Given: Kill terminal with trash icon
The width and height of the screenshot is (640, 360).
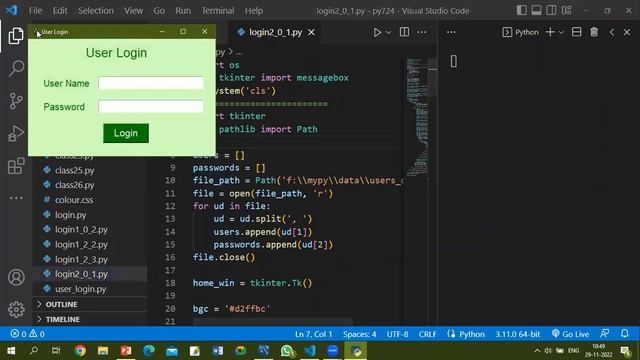Looking at the screenshot, I should [x=594, y=32].
